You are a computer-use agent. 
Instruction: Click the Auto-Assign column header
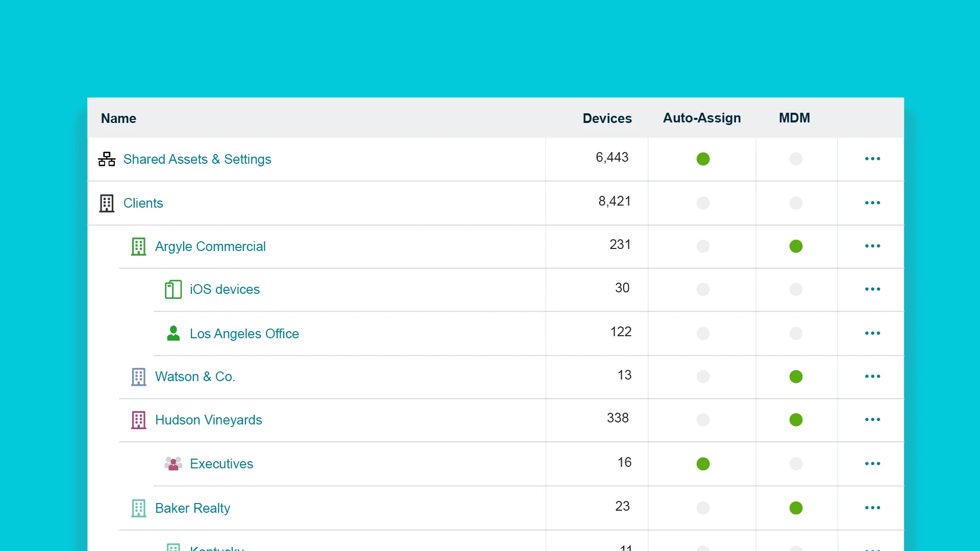coord(702,118)
